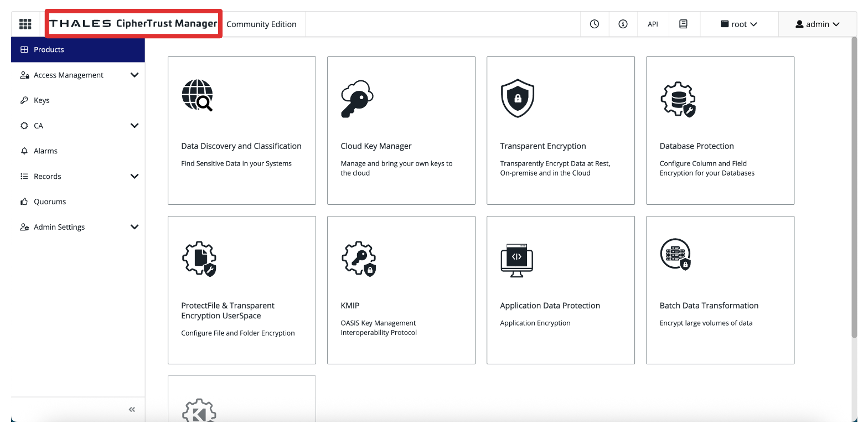Image resolution: width=868 pixels, height=433 pixels.
Task: Open the admin user dropdown
Action: (817, 24)
